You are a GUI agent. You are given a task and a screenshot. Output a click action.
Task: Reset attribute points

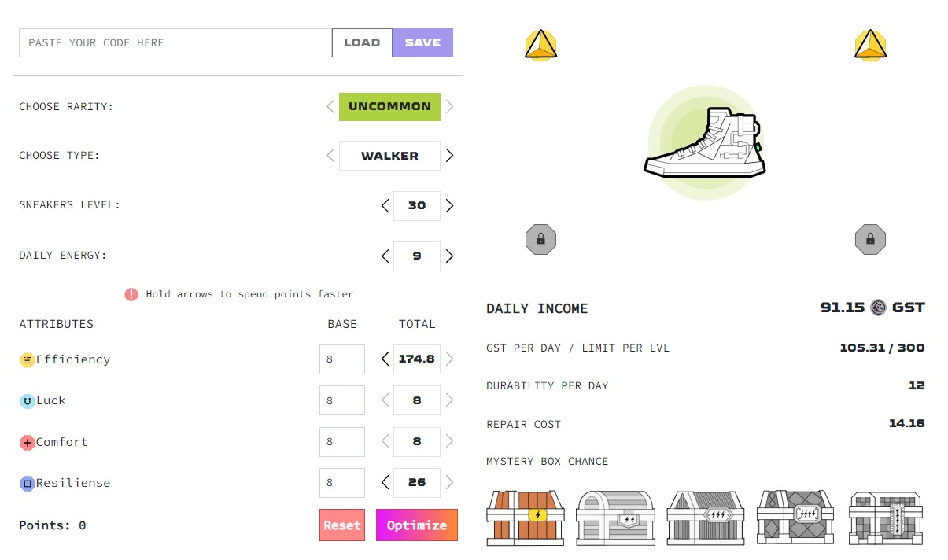coord(342,525)
